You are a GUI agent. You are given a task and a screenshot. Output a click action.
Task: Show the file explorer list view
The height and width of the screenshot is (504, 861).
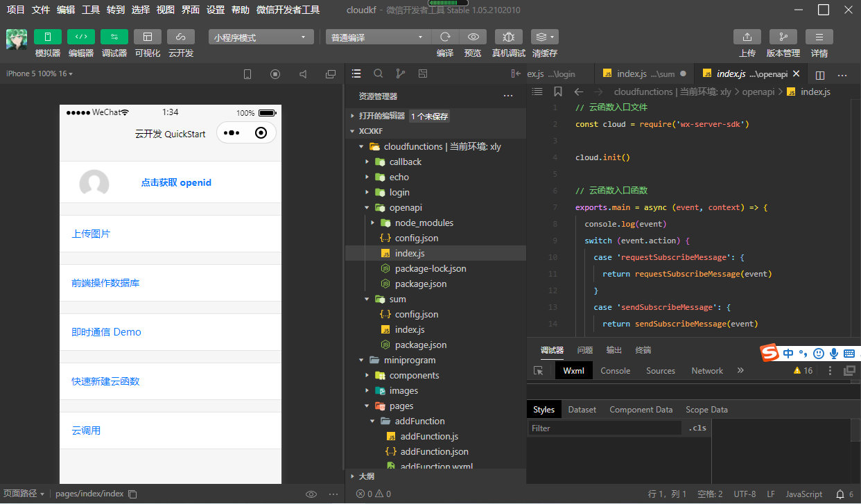356,73
